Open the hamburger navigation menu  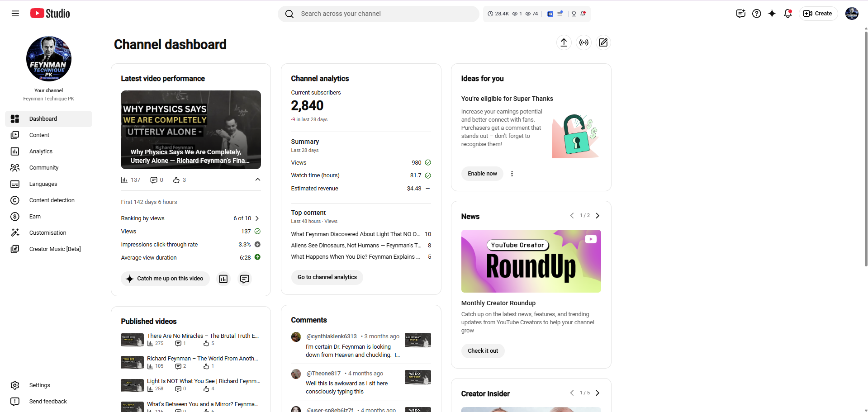[15, 14]
